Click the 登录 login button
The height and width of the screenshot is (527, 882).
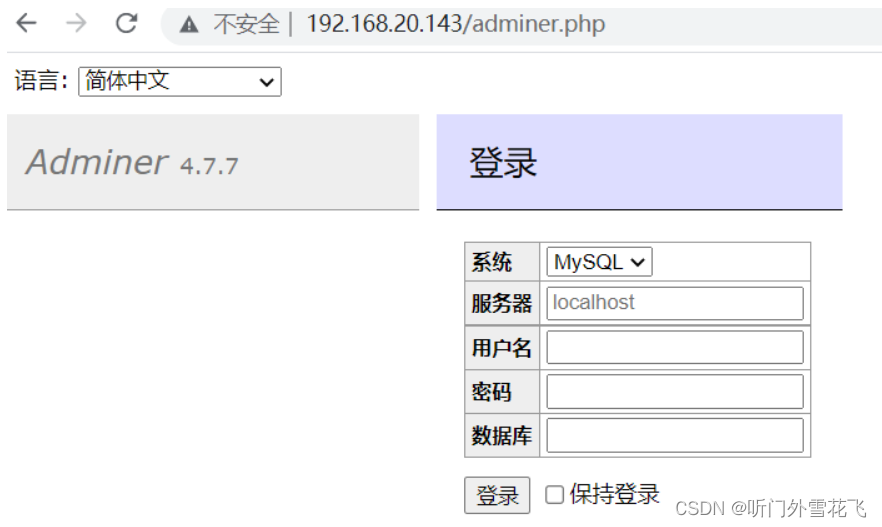click(497, 496)
